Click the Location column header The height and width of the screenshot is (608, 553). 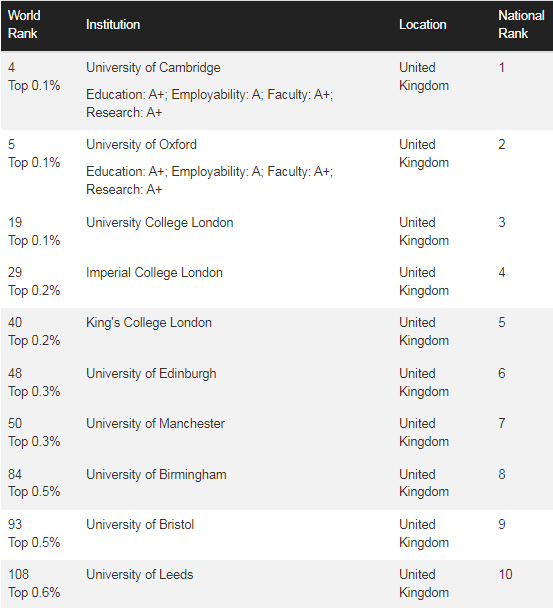(x=423, y=24)
